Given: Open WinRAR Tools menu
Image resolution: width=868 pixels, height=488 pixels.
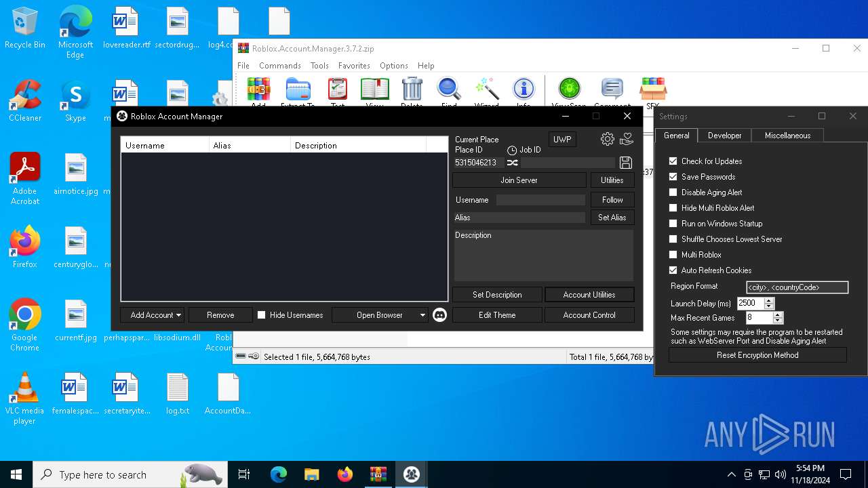Looking at the screenshot, I should 319,66.
